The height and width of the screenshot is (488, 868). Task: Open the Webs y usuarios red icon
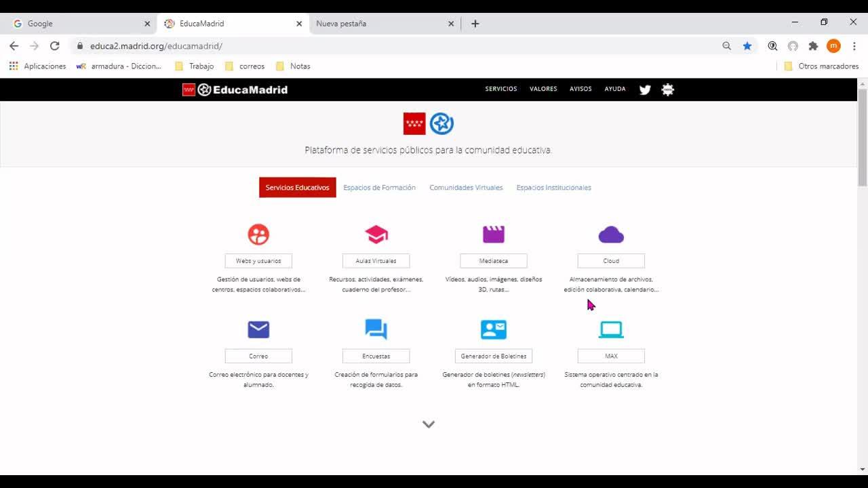tap(258, 235)
